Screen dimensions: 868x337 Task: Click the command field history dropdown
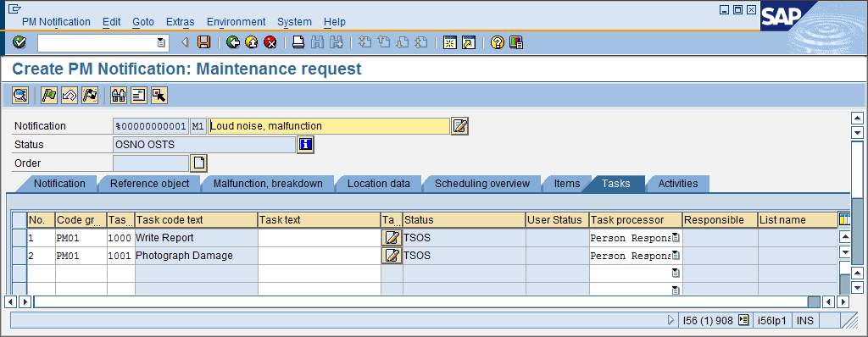(160, 42)
